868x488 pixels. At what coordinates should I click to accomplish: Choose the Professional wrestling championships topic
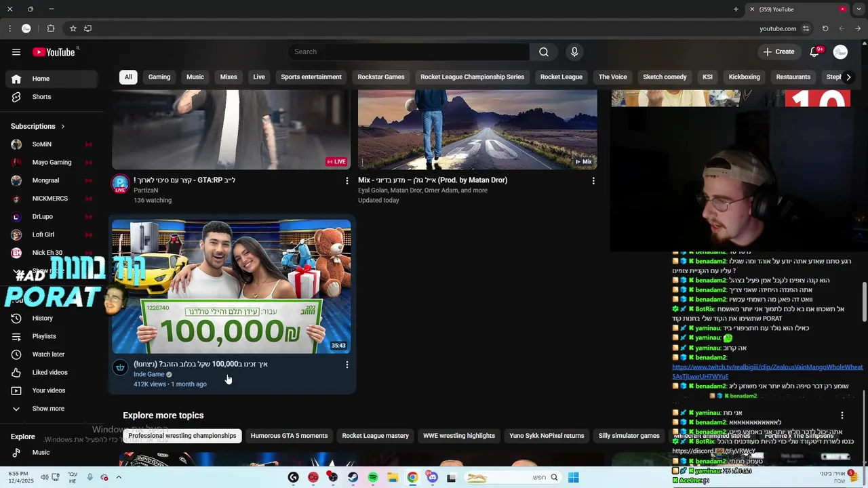pos(182,436)
